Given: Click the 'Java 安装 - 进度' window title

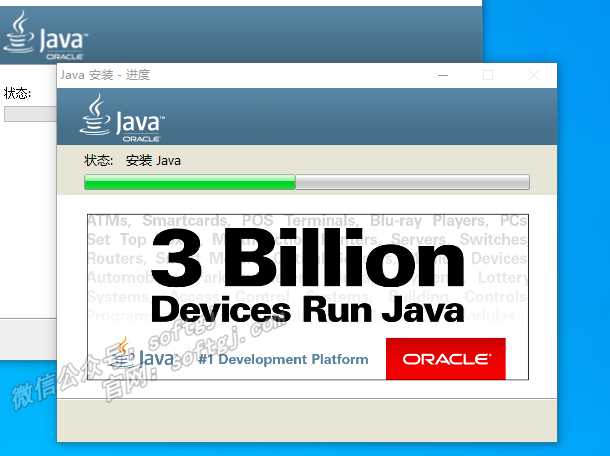Looking at the screenshot, I should [105, 75].
